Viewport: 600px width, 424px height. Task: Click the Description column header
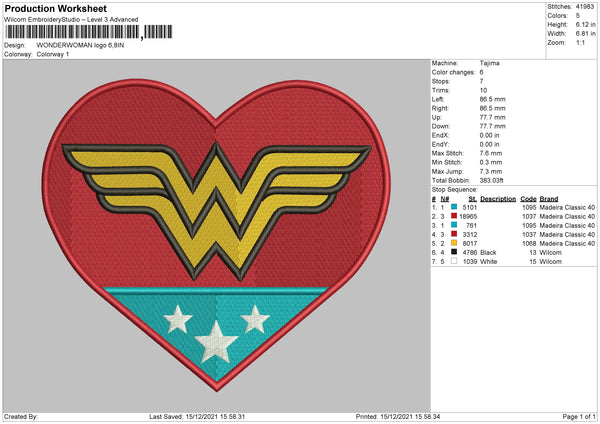click(498, 199)
